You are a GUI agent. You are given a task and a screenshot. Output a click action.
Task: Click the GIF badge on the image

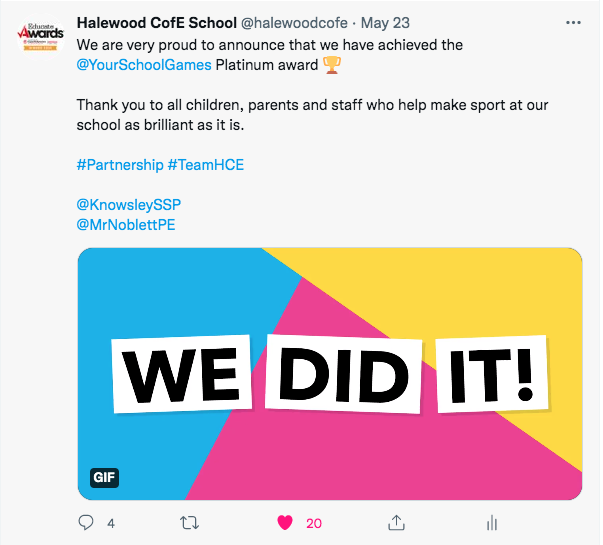coord(104,477)
